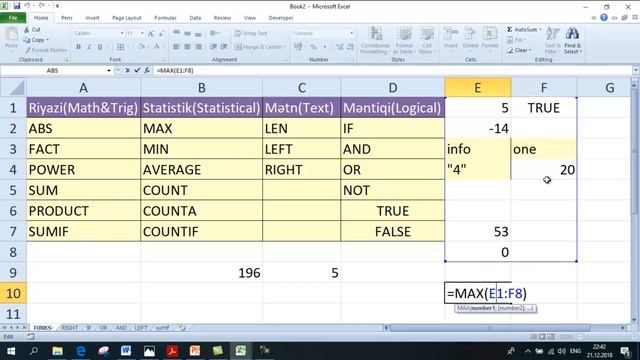Toggle Underline formatting
Viewport: 640px width, 360px height.
(x=100, y=47)
